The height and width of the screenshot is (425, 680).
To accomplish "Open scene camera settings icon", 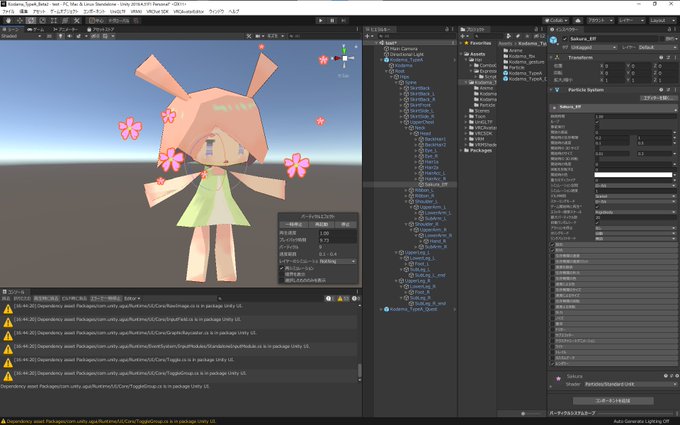I will click(259, 36).
